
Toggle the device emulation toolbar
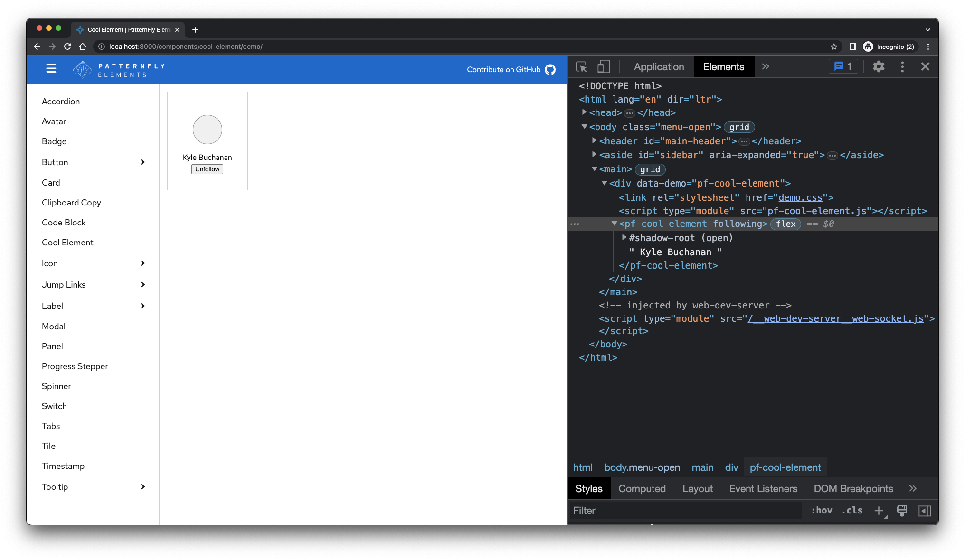point(603,66)
